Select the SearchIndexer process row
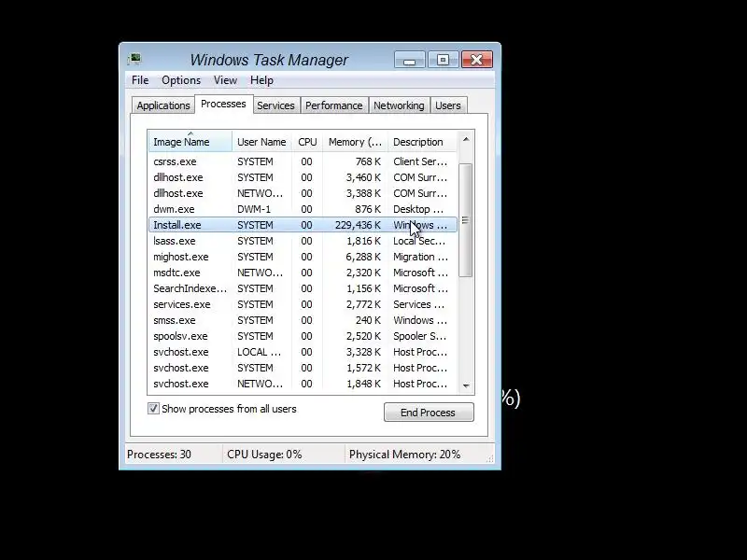The image size is (747, 560). (x=303, y=288)
